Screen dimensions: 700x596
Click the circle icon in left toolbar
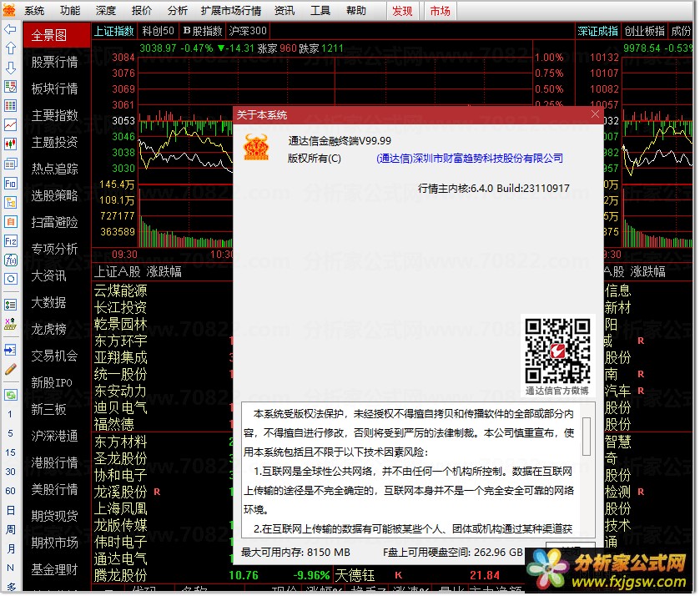pyautogui.click(x=10, y=280)
